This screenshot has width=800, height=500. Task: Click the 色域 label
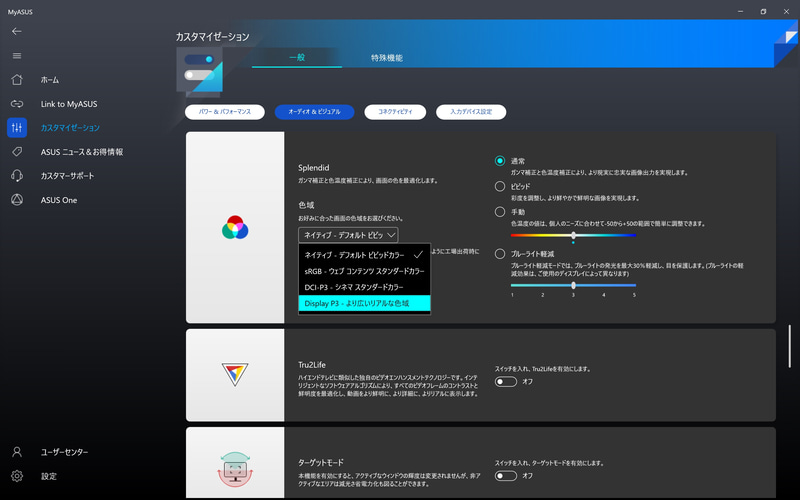306,205
